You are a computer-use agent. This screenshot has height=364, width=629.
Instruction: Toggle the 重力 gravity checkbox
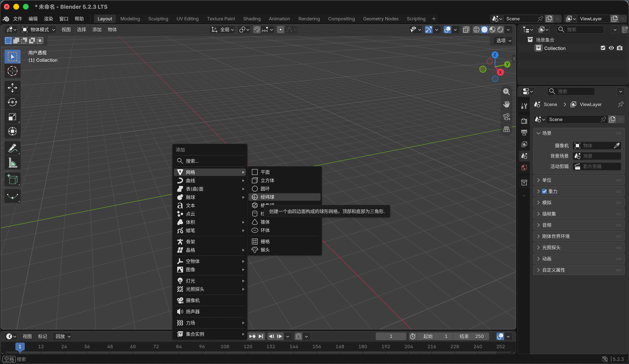(x=544, y=192)
